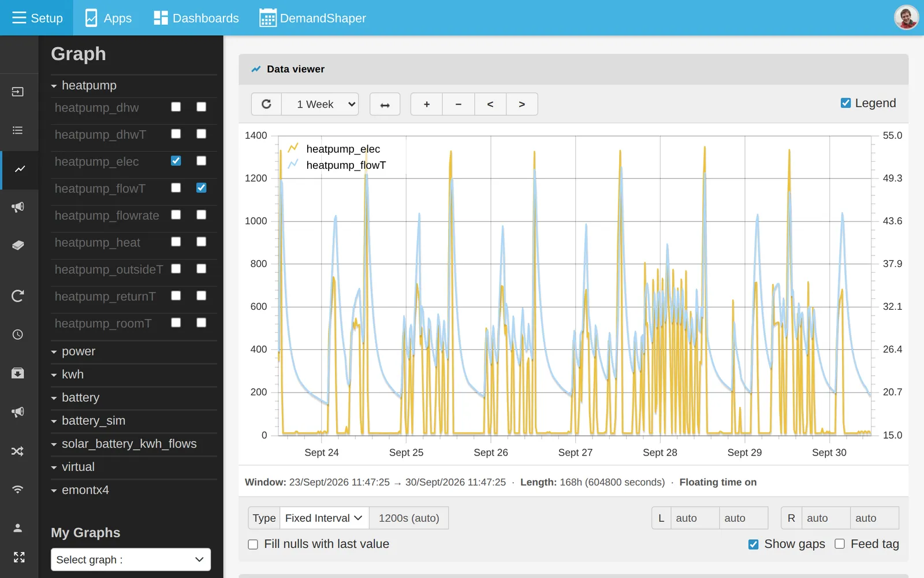Expand the battery_sim feed group

134,421
